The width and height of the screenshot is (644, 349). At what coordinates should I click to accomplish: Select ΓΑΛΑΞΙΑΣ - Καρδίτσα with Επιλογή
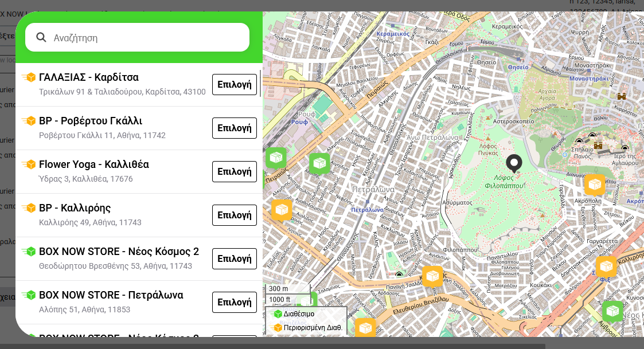[x=235, y=85]
